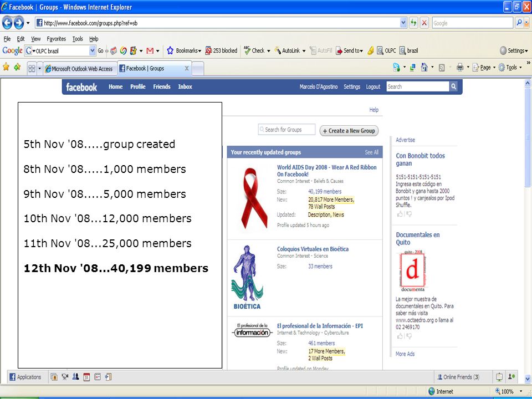This screenshot has width=532, height=399.
Task: Click the Print icon
Action: tap(460, 67)
